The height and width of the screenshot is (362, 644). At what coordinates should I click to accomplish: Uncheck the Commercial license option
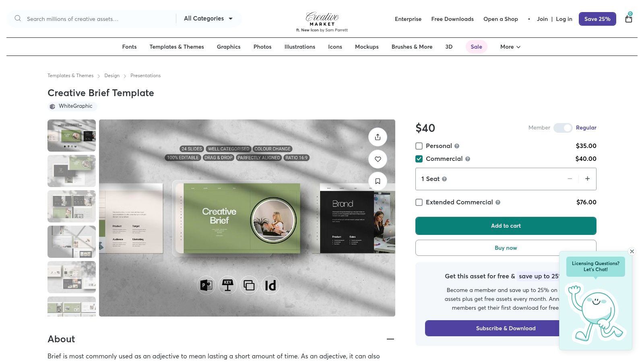pos(419,158)
